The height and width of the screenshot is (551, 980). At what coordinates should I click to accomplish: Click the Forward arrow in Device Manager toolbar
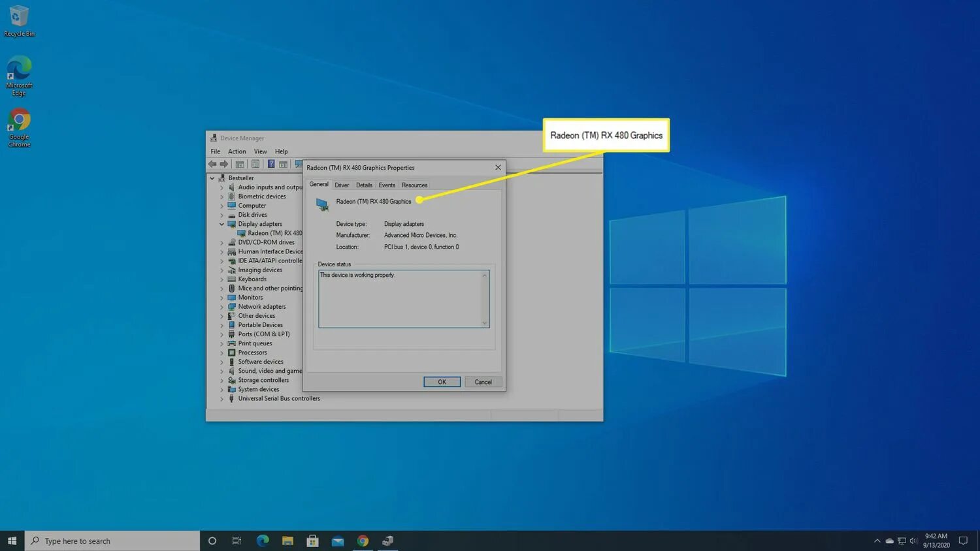(224, 165)
